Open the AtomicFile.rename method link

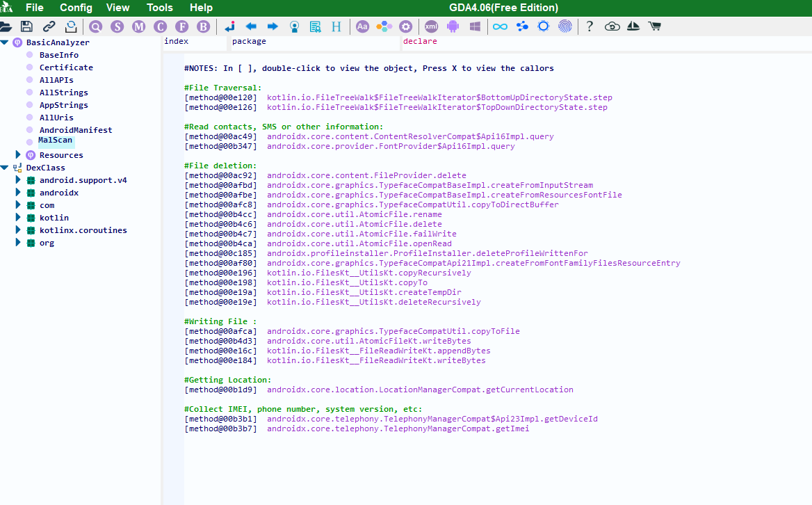[x=355, y=214]
